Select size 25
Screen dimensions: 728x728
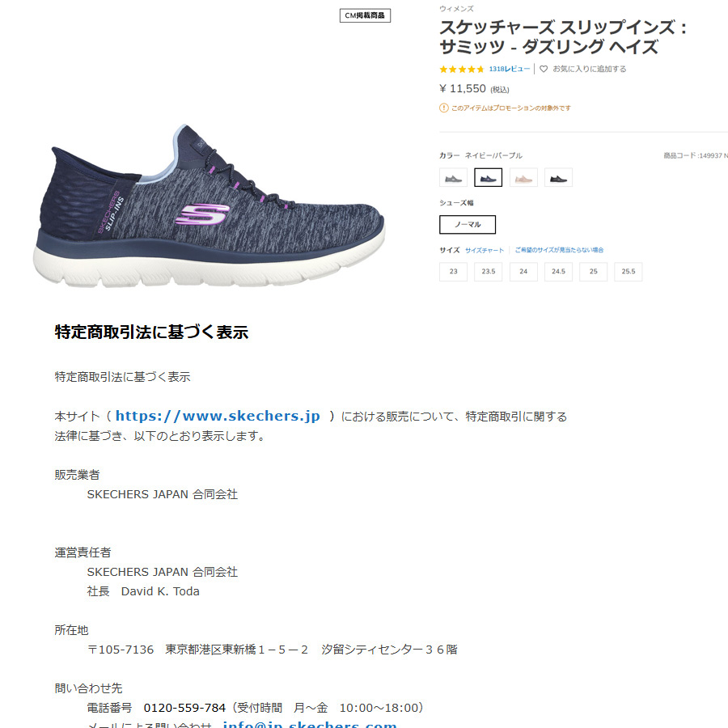tap(594, 272)
